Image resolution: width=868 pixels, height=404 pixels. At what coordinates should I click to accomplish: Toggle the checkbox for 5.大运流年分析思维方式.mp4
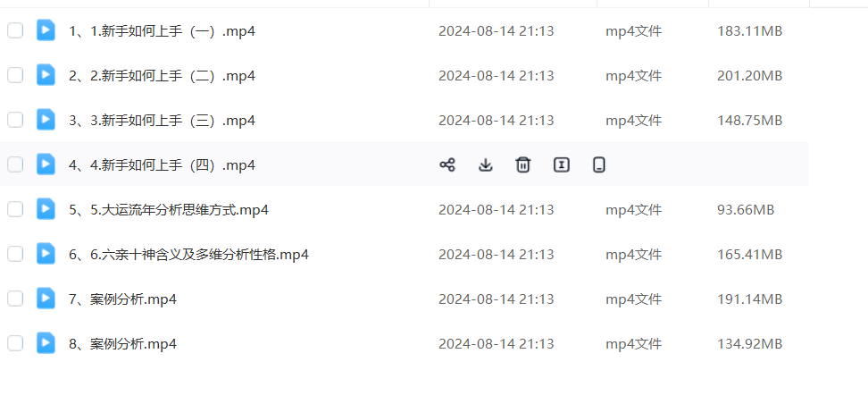[x=15, y=209]
